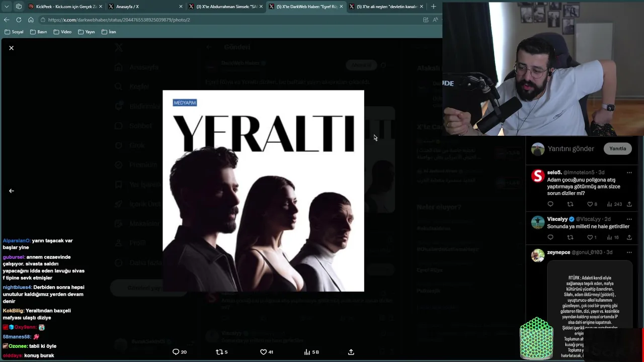Open the RTÜK image in zeynepce's reply
Viewport: 644px width, 362px height.
click(x=590, y=310)
